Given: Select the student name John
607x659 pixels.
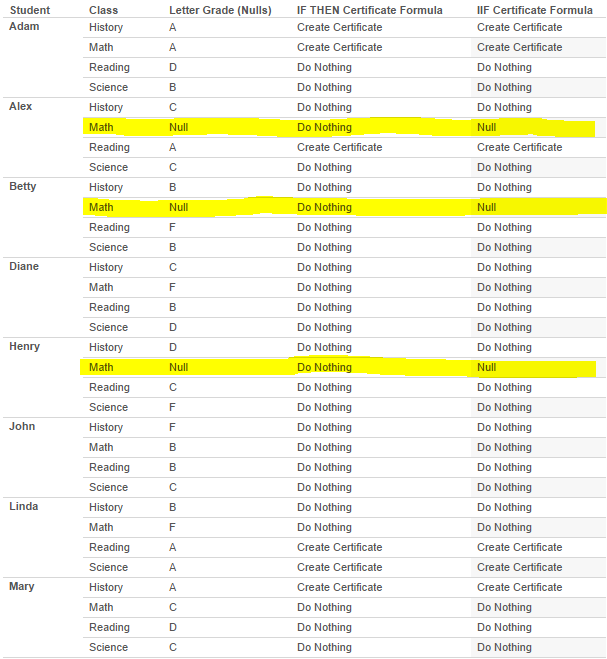Looking at the screenshot, I should [x=22, y=426].
